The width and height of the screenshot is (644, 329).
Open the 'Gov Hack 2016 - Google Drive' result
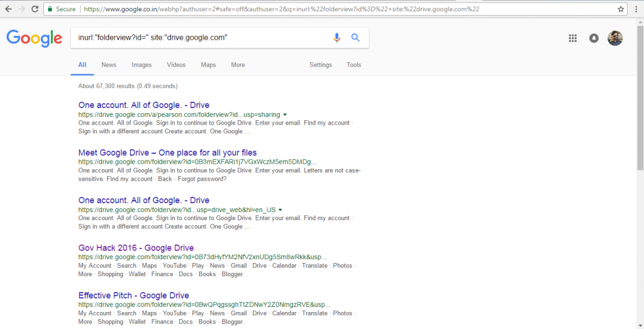(x=136, y=248)
